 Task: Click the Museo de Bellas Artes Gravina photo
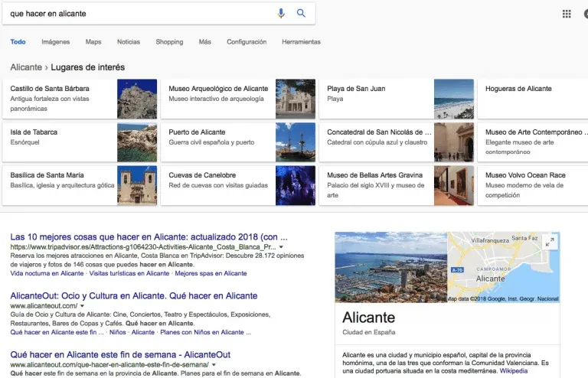(x=454, y=185)
